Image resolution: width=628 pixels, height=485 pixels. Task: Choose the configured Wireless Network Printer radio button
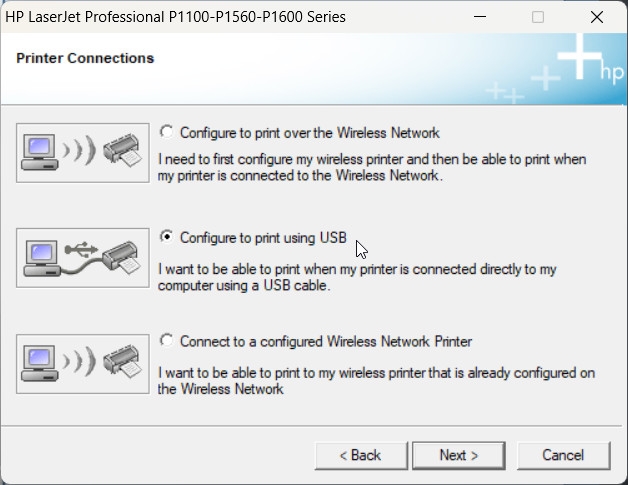pyautogui.click(x=167, y=341)
